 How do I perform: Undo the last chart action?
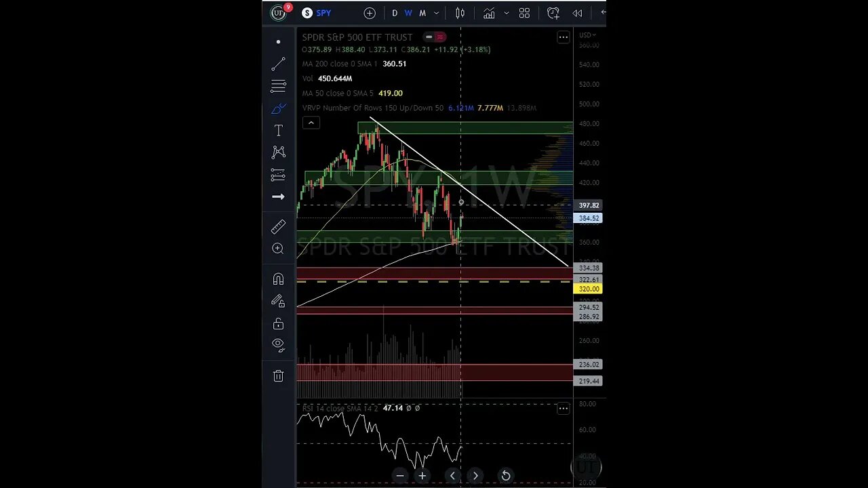click(602, 13)
